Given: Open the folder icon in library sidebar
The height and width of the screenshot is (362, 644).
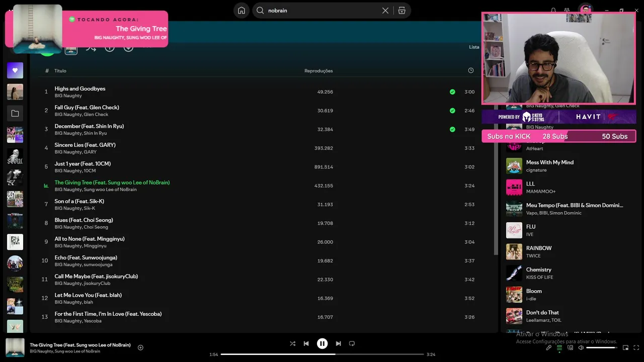Looking at the screenshot, I should (15, 114).
